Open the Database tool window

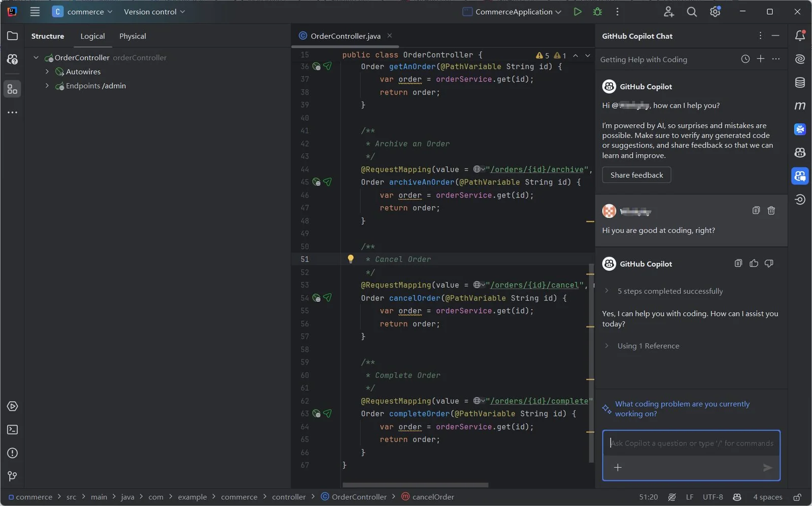(800, 83)
